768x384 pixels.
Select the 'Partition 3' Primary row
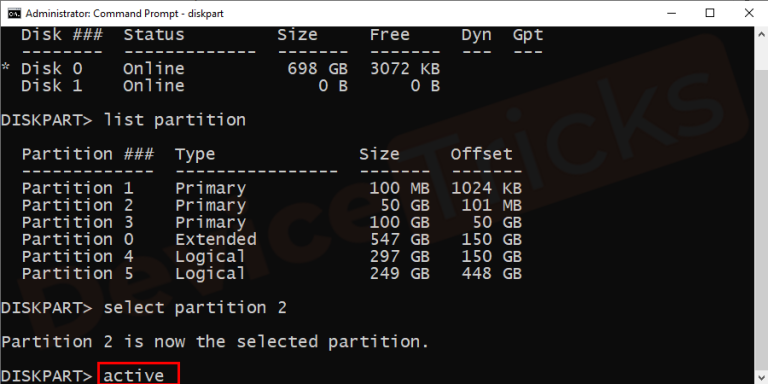[272, 222]
